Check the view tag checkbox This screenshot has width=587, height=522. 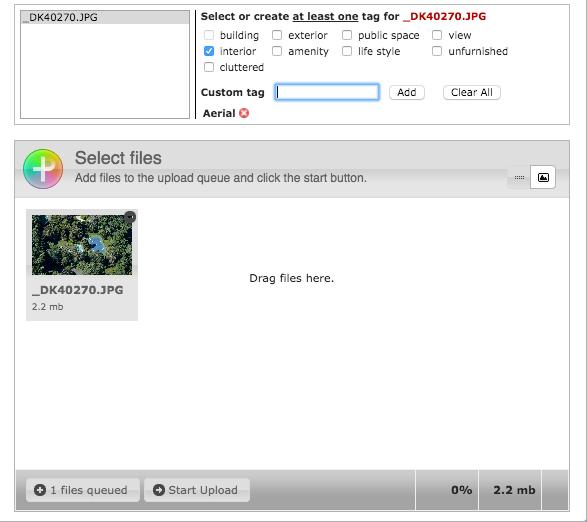[437, 35]
